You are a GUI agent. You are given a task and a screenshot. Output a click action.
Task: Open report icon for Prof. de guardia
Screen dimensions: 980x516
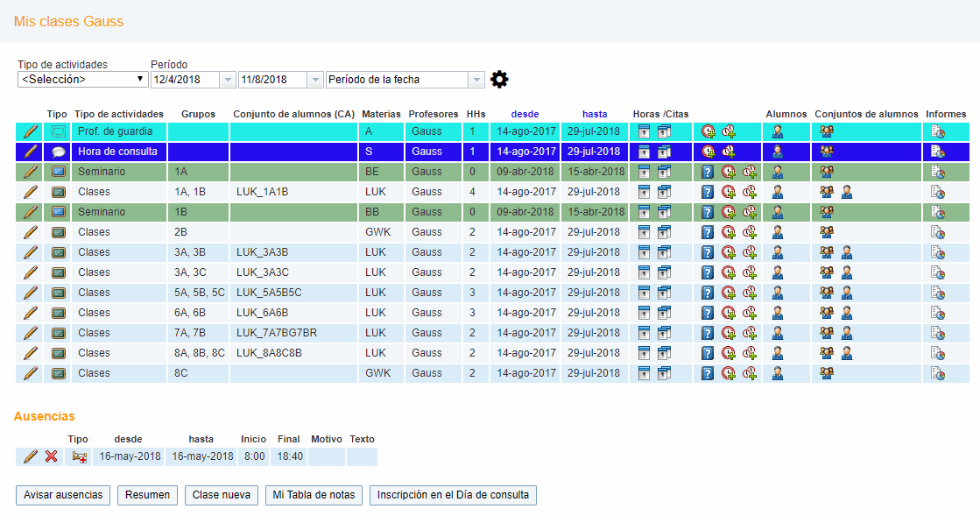click(937, 131)
